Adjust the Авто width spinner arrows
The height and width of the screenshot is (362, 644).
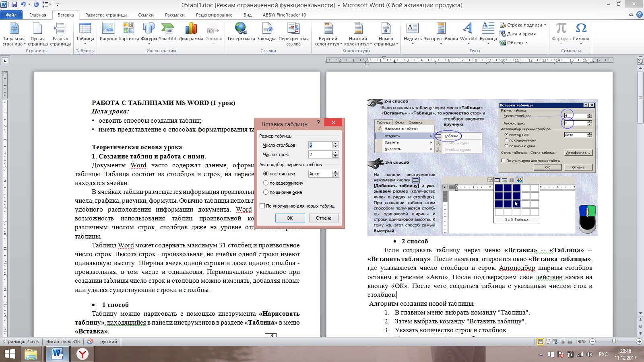click(x=336, y=174)
